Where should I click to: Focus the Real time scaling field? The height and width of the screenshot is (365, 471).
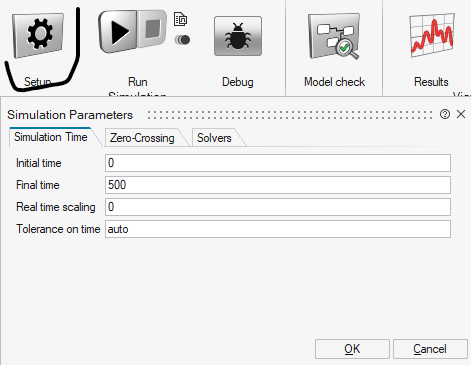(x=278, y=207)
